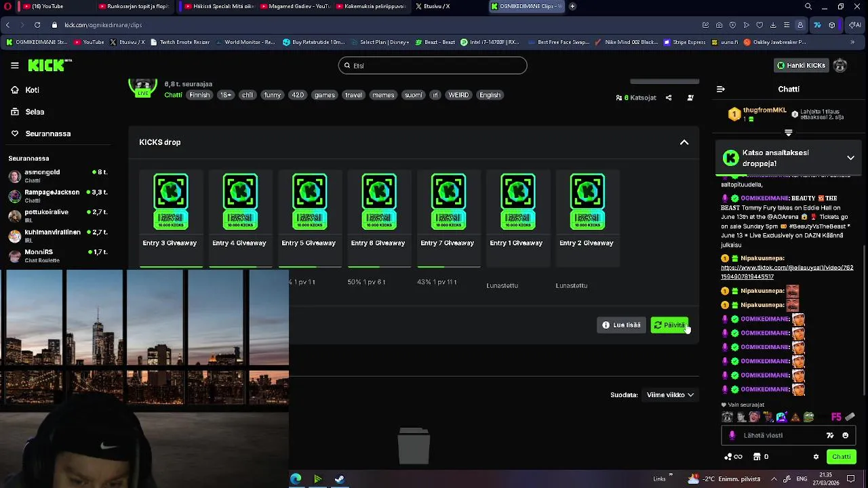The width and height of the screenshot is (868, 488).
Task: Collapse the chat panel arrow icon
Action: [721, 89]
